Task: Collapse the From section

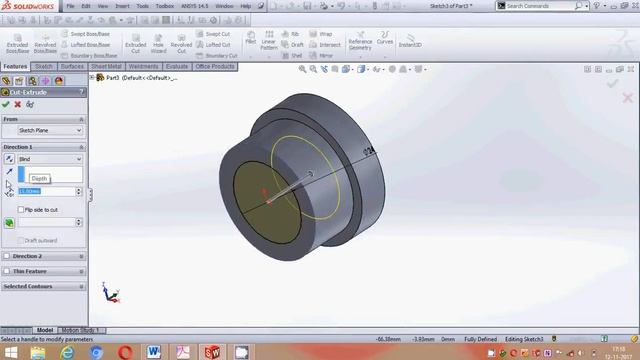Action: coord(81,119)
